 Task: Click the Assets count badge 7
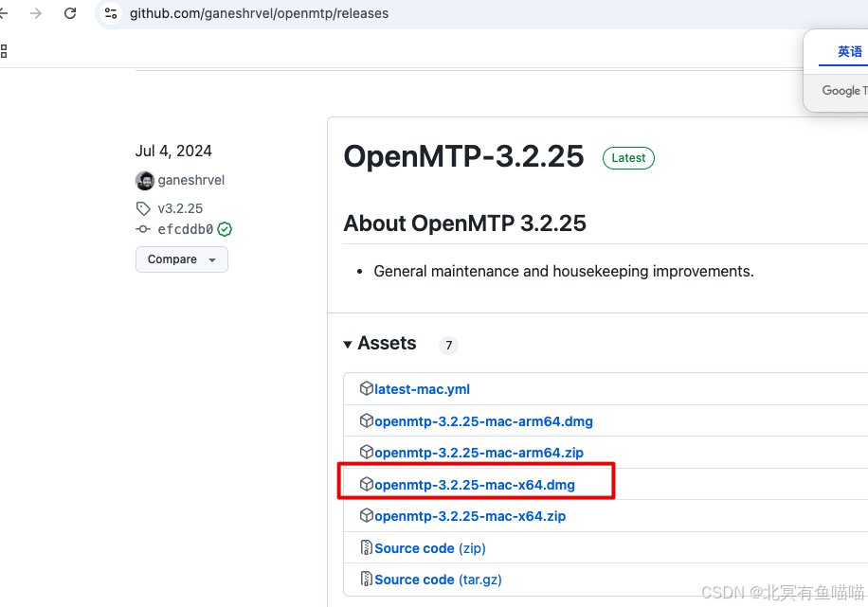click(448, 346)
